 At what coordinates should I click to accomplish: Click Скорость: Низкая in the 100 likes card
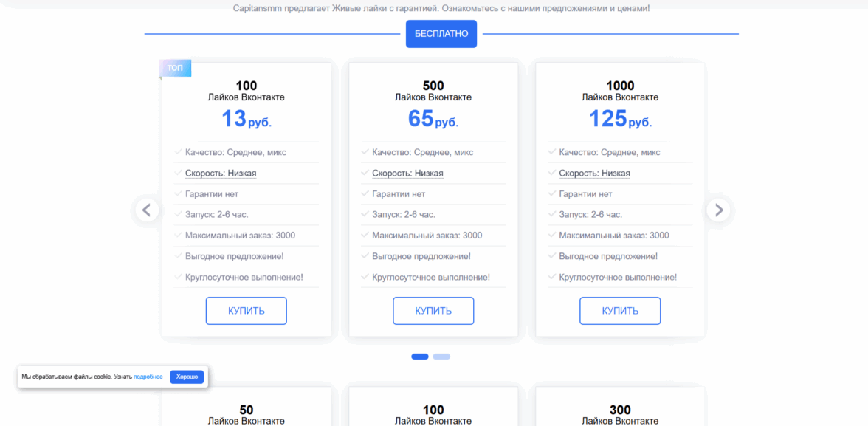[x=221, y=174]
